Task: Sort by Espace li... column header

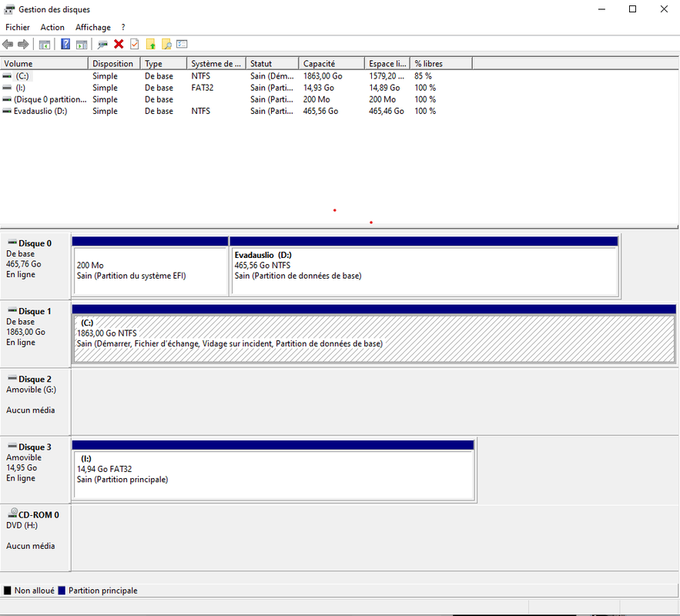Action: (x=387, y=64)
